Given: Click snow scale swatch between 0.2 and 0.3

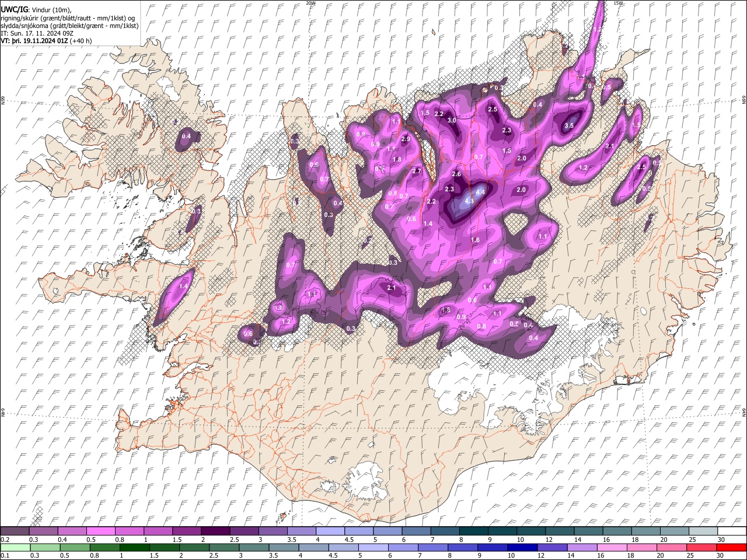Looking at the screenshot, I should tap(15, 531).
